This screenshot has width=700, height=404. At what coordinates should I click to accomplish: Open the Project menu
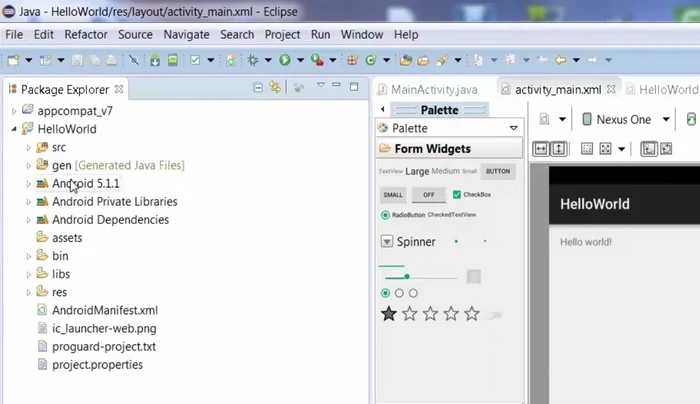tap(282, 34)
